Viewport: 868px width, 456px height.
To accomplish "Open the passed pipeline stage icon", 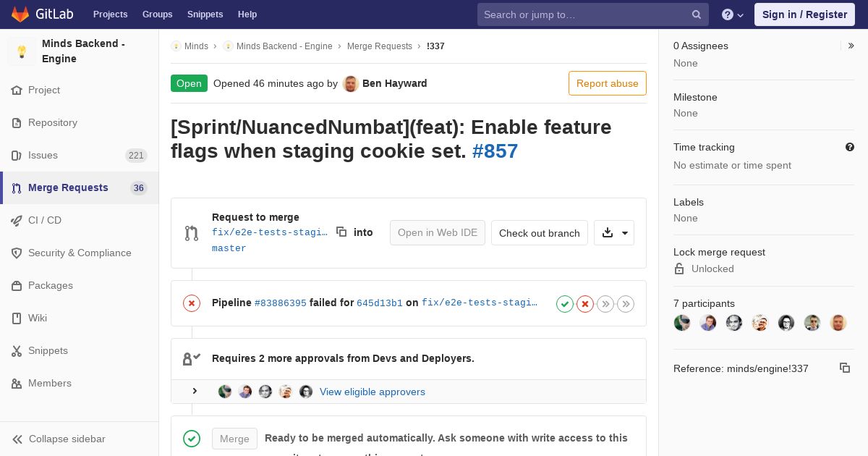I will click(x=565, y=304).
